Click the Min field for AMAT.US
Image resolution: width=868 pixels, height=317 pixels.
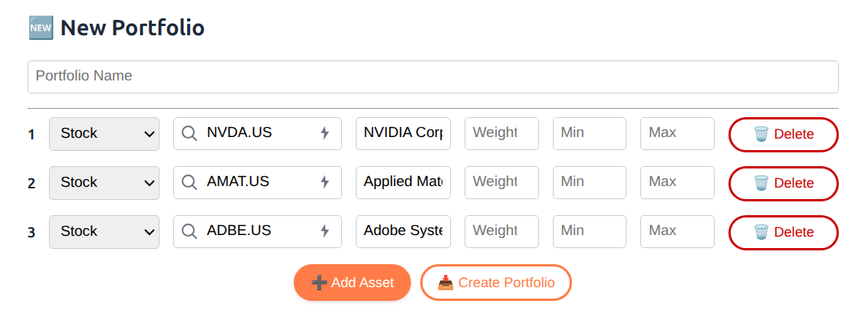tap(590, 182)
